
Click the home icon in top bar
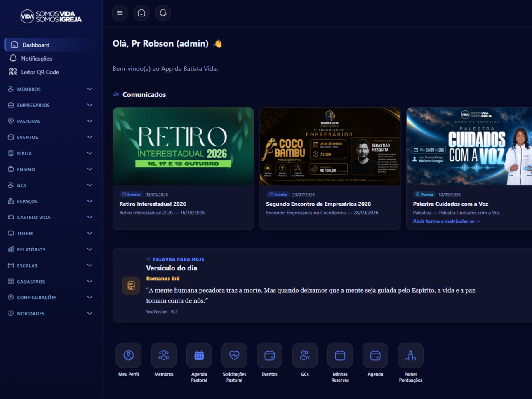[141, 13]
